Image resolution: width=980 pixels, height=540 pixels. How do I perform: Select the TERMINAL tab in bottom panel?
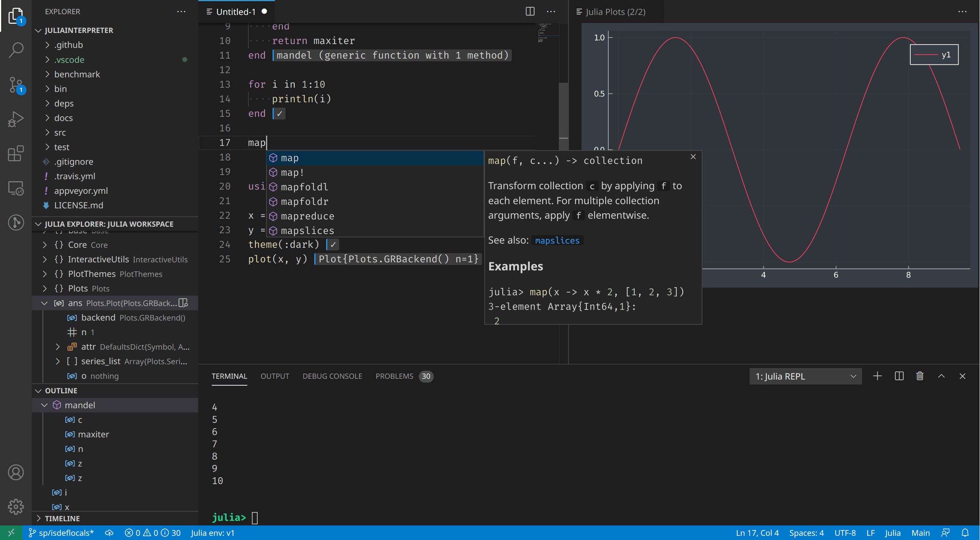[x=229, y=376]
